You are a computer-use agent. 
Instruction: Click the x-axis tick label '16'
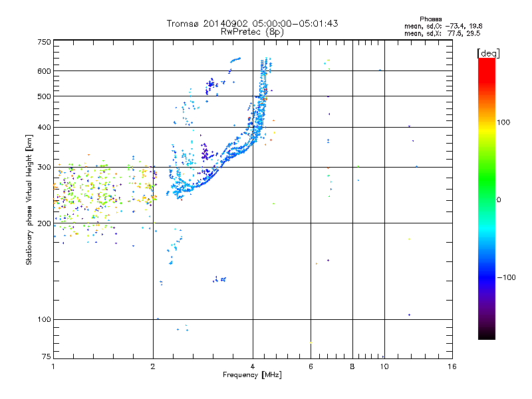[452, 366]
